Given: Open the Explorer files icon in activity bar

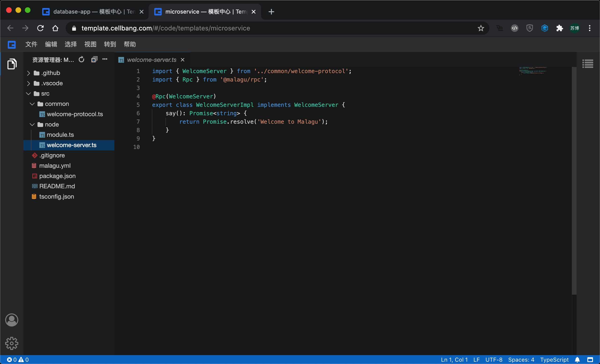Looking at the screenshot, I should coord(12,64).
